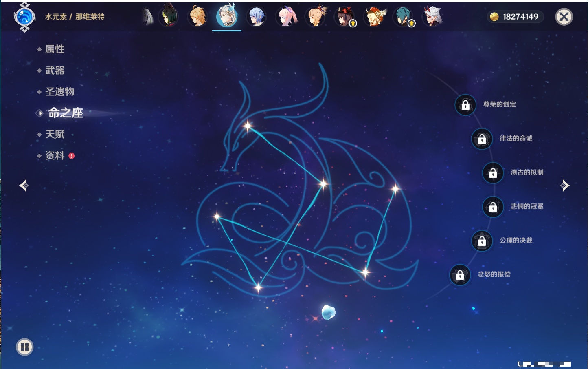Image resolution: width=588 pixels, height=369 pixels.
Task: Click the Hydro element emblem icon
Action: [x=24, y=17]
